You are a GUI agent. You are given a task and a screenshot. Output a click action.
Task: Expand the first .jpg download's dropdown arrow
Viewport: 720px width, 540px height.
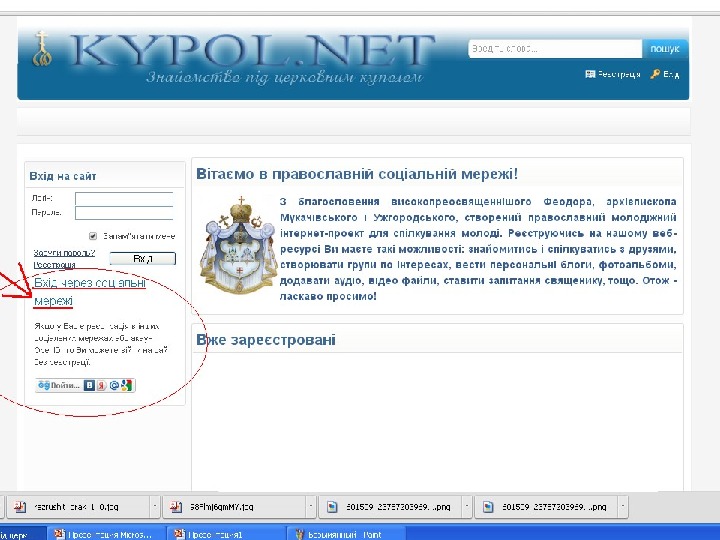coord(155,507)
